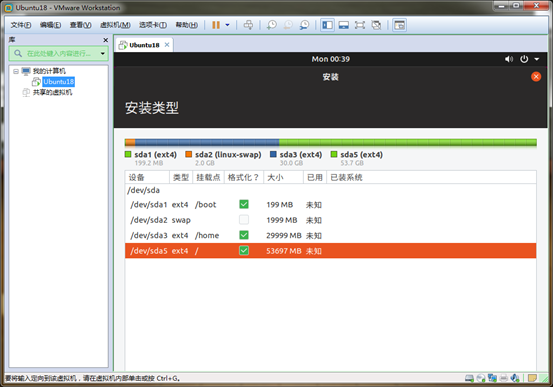Toggle the format checkbox for /dev/sda3
The height and width of the screenshot is (387, 553).
coord(244,235)
